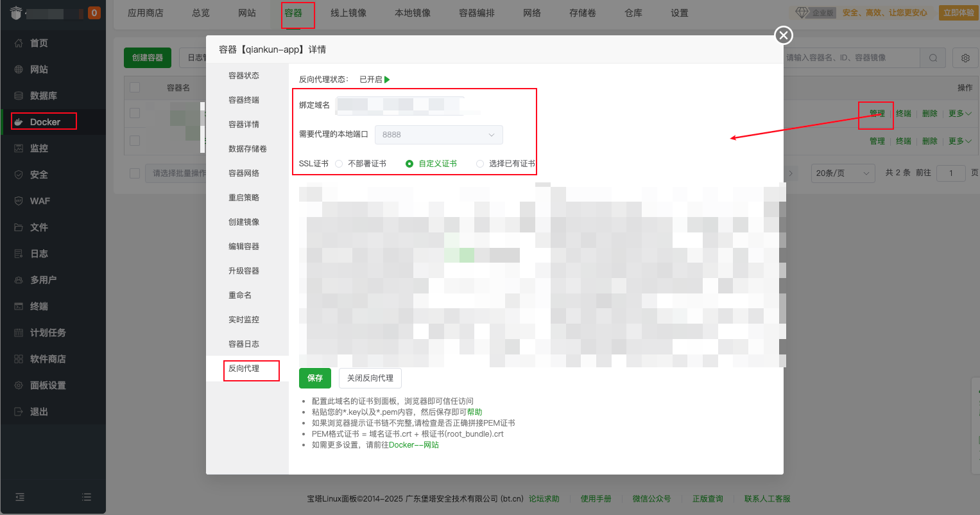
Task: Expand 更多 menu in first container row
Action: point(959,114)
